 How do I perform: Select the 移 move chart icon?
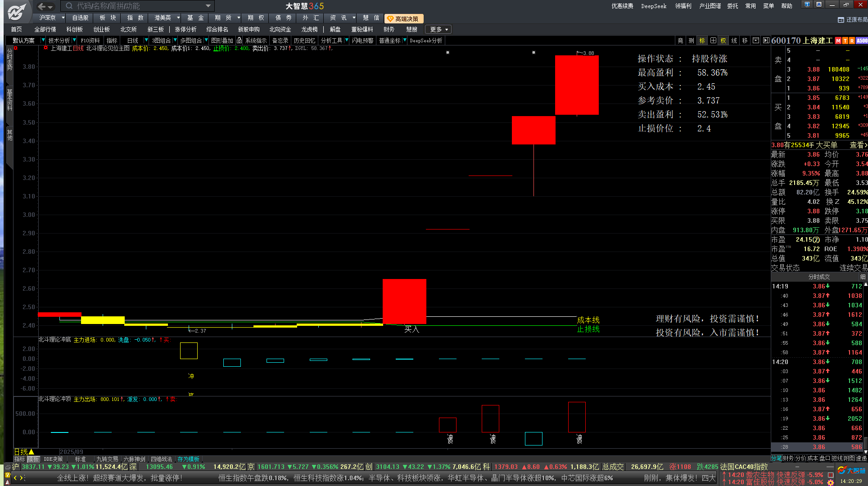745,40
